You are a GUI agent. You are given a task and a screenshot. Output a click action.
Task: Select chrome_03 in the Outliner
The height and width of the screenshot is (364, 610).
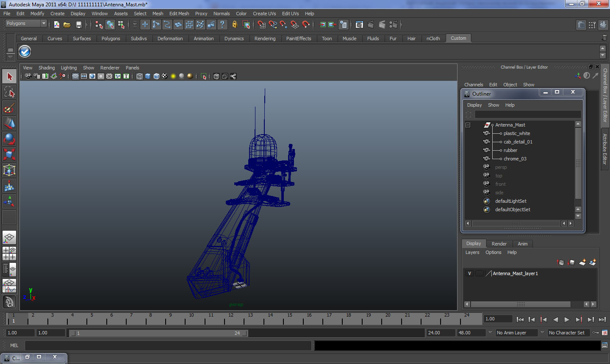click(515, 159)
